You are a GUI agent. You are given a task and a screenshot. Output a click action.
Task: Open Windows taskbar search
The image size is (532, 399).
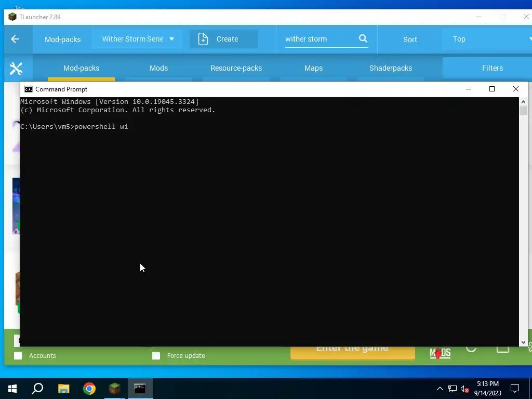37,389
